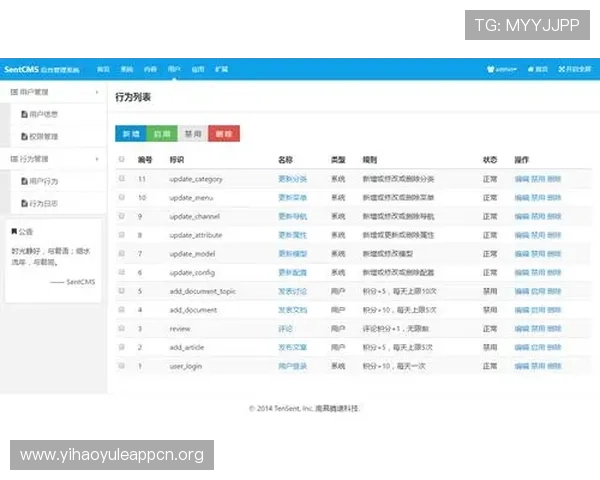600x480 pixels.
Task: Click the file icon beside 用户行为
Action: click(x=24, y=181)
